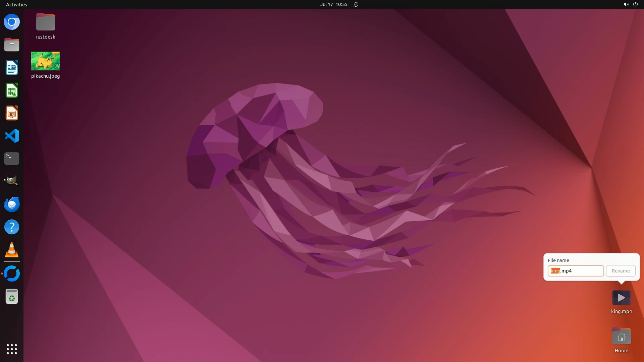644x362 pixels.
Task: Open Visual Studio Code from dock
Action: [12, 136]
